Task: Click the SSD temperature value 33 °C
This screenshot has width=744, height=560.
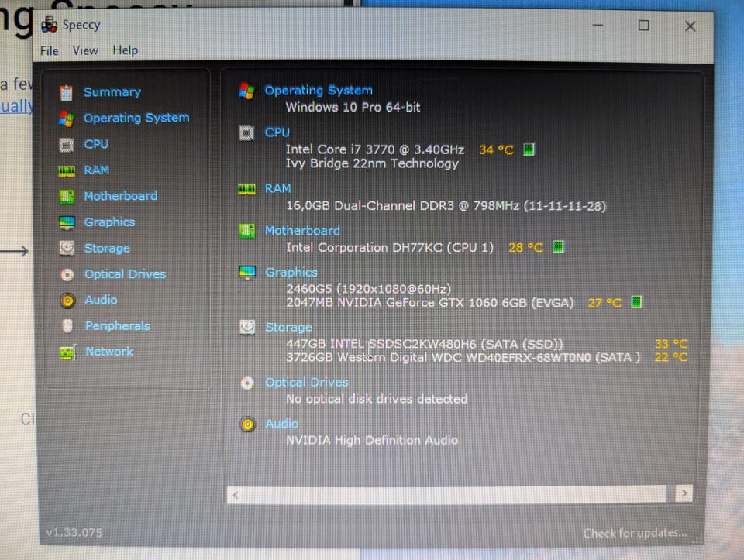Action: (x=671, y=344)
